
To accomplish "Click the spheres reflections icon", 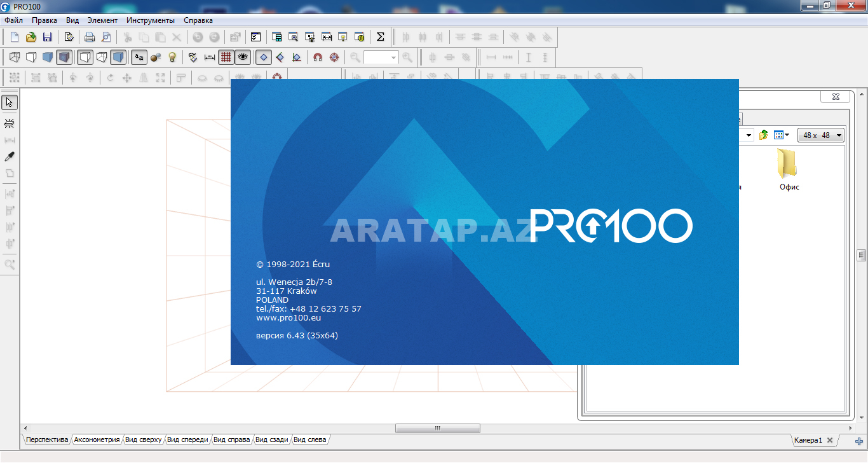I will pos(156,57).
